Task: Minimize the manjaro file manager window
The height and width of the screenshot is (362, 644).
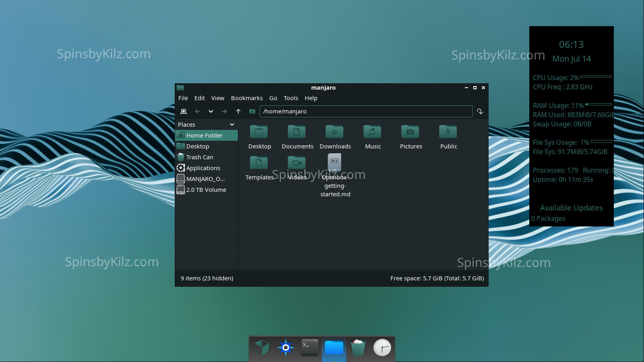Action: click(466, 88)
